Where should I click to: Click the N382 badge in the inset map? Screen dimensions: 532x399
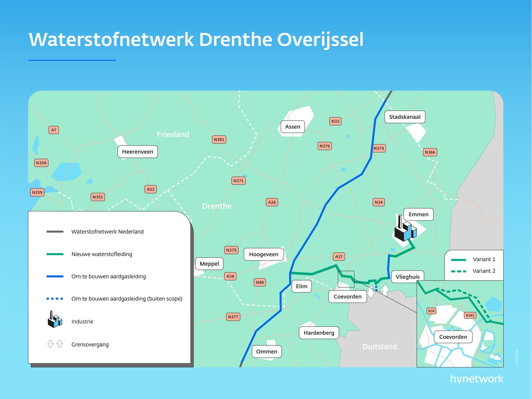click(x=470, y=315)
